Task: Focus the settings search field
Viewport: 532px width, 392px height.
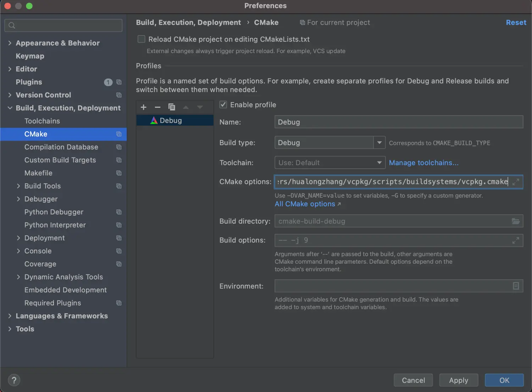Action: (63, 26)
